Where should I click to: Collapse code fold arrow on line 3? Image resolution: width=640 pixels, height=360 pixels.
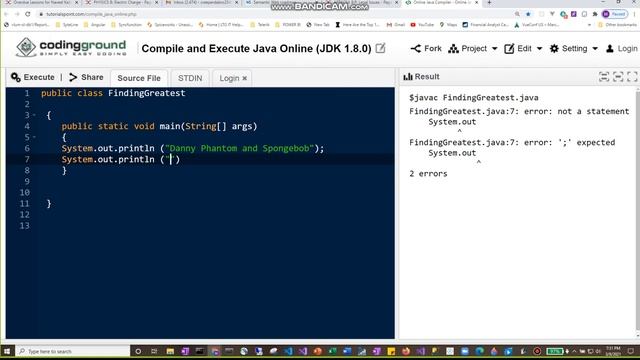[34, 115]
